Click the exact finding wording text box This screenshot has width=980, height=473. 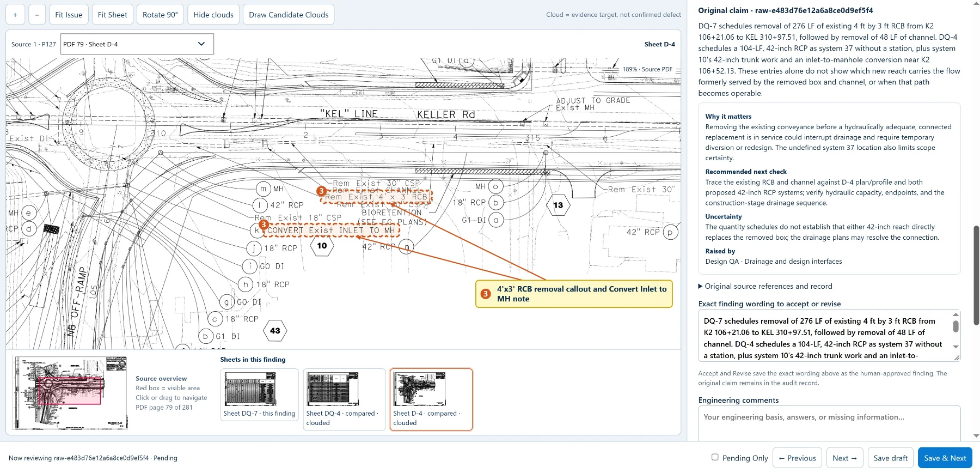825,335
